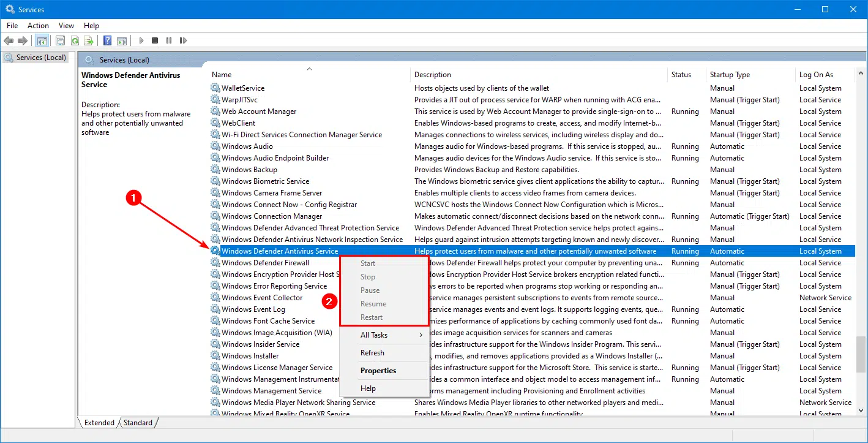Click the gear icon beside WarpJITSvc
This screenshot has width=868, height=443.
coord(215,100)
